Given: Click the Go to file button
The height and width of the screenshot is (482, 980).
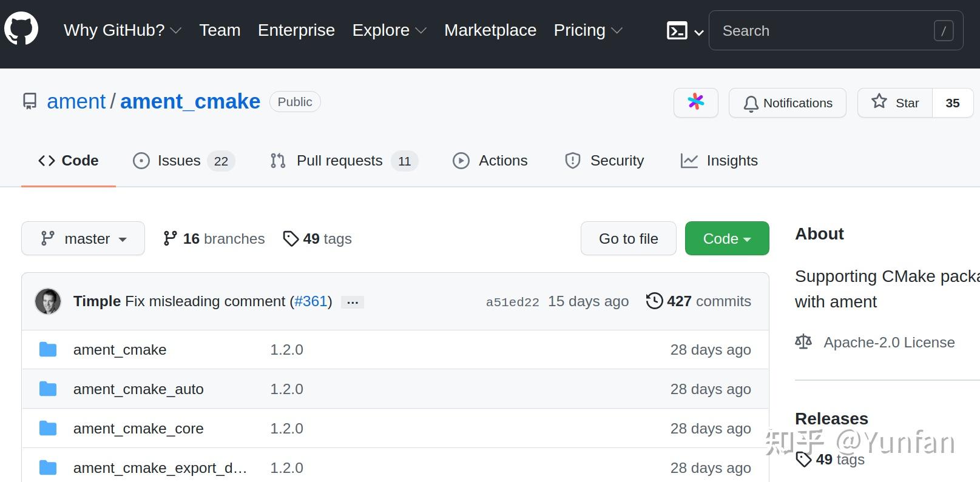Looking at the screenshot, I should [628, 239].
